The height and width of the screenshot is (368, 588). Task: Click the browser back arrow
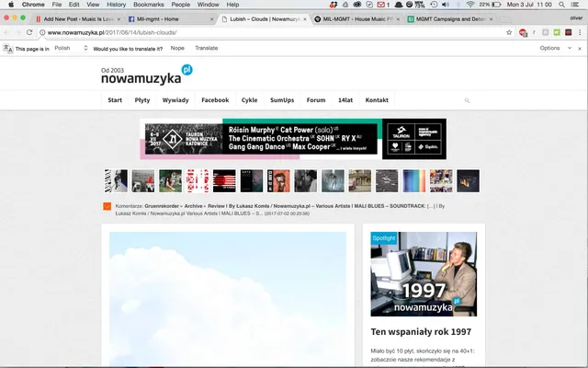pos(6,33)
